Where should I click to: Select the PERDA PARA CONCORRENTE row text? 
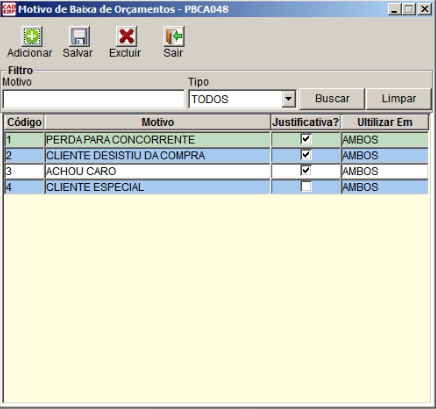120,140
